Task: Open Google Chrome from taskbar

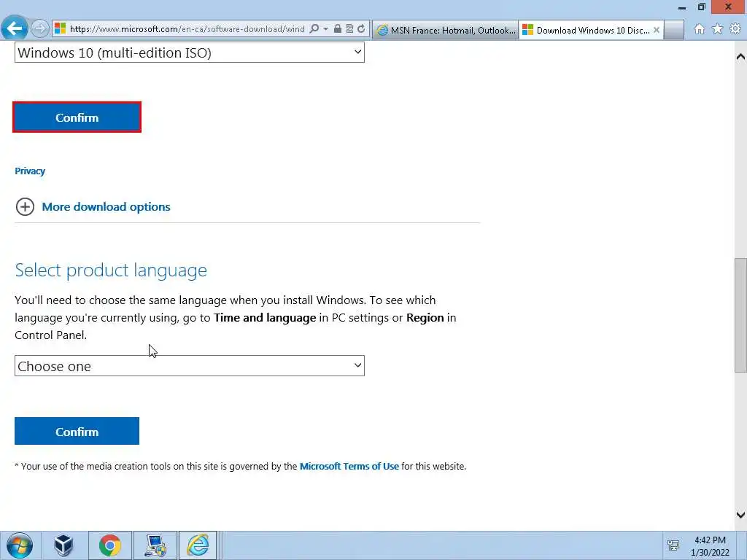Action: click(110, 545)
